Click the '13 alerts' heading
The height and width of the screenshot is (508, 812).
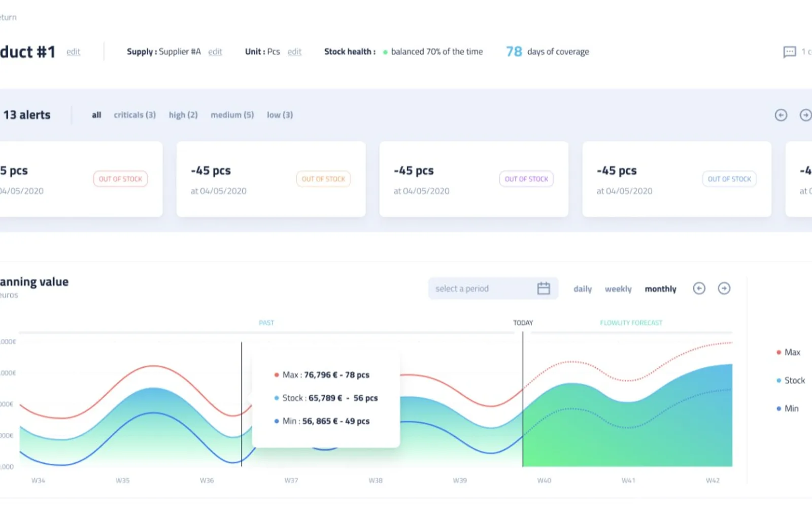(27, 115)
